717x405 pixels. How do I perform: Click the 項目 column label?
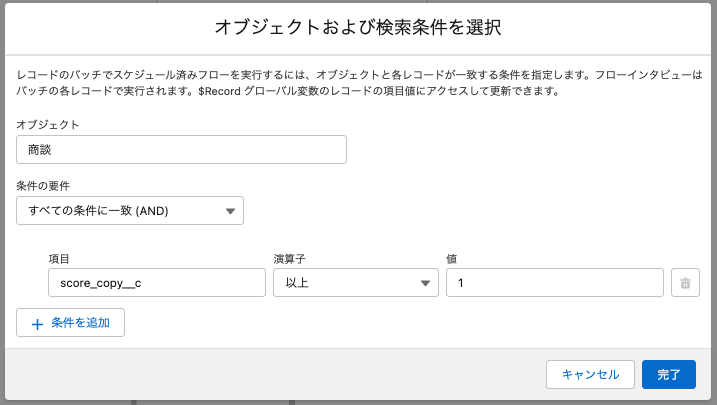click(x=59, y=259)
